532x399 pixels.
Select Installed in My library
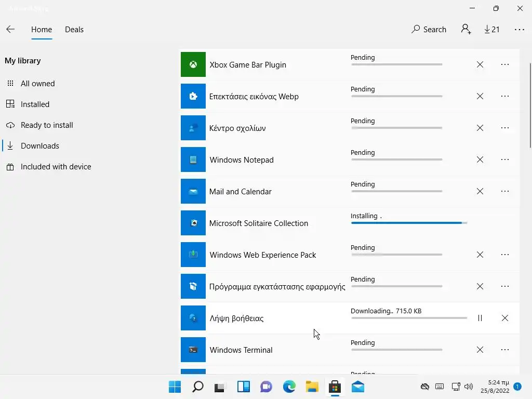35,104
